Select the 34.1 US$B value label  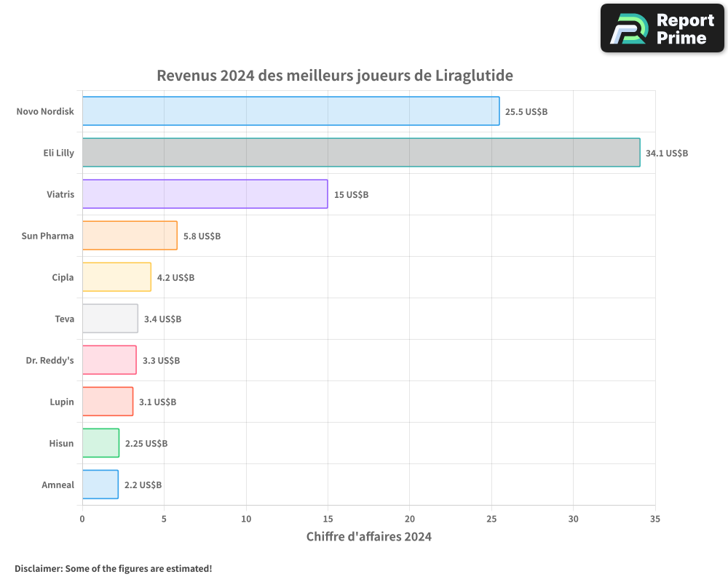tap(665, 154)
